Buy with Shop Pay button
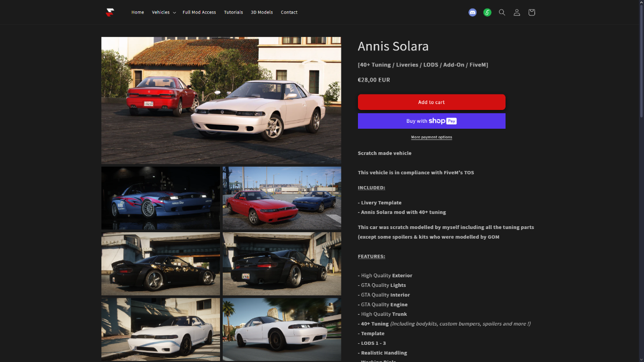 431,121
